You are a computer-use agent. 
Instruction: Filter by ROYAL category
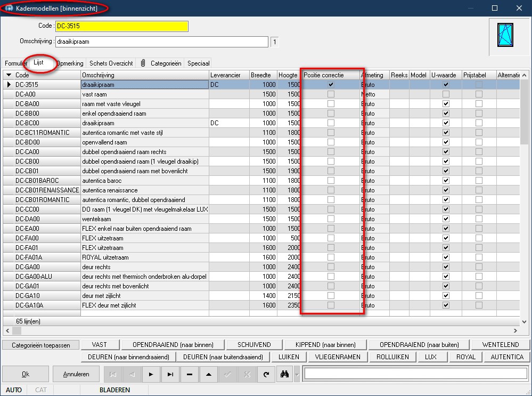(465, 357)
